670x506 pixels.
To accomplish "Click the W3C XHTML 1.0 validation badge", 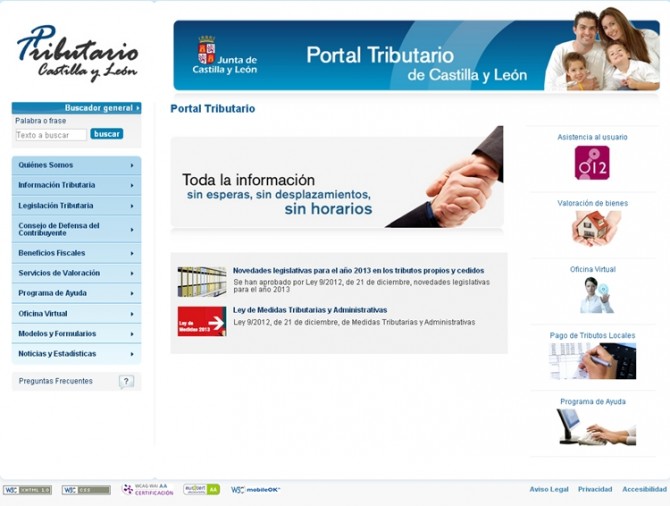I will pyautogui.click(x=27, y=490).
